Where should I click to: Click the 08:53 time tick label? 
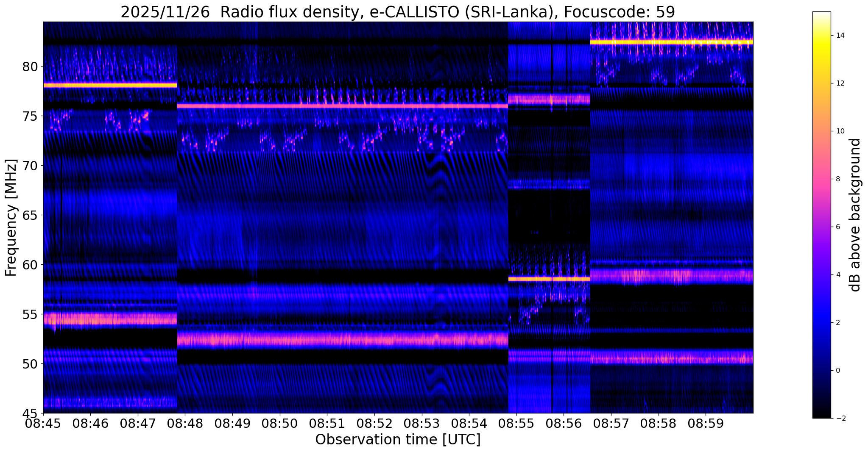click(x=421, y=423)
